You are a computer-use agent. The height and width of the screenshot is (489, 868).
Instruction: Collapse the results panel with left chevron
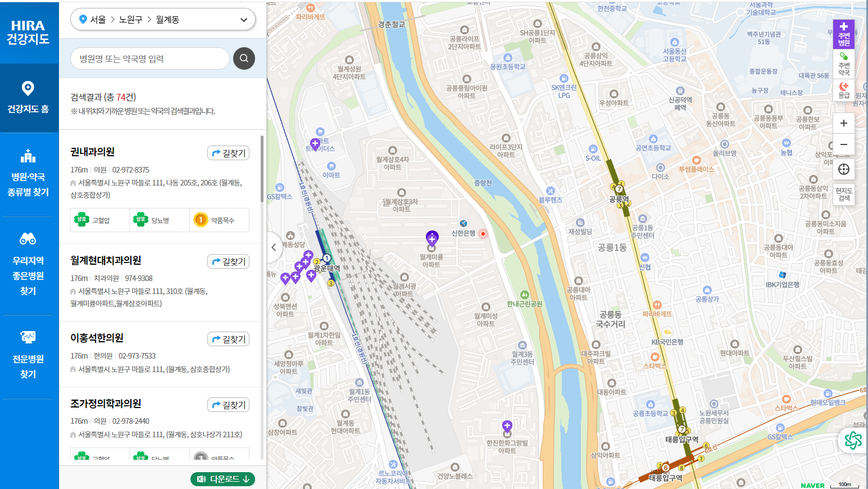coord(274,247)
